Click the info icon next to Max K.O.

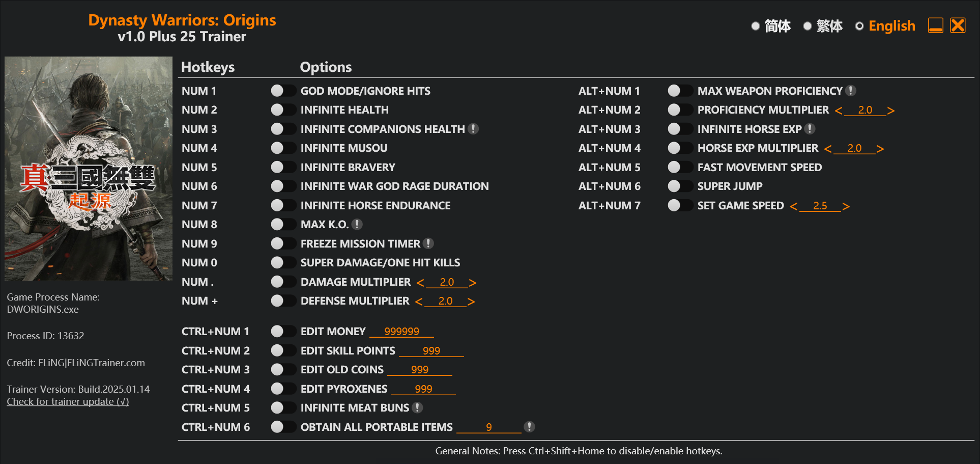pyautogui.click(x=357, y=224)
